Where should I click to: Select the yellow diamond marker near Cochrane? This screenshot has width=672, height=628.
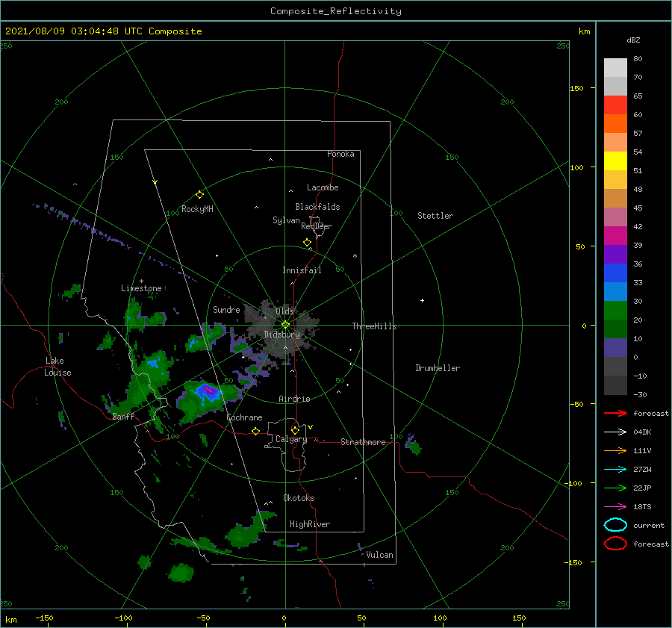click(255, 431)
